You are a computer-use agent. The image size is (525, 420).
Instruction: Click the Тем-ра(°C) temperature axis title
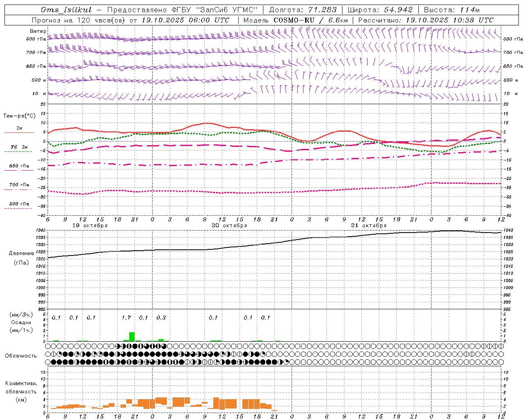19,116
